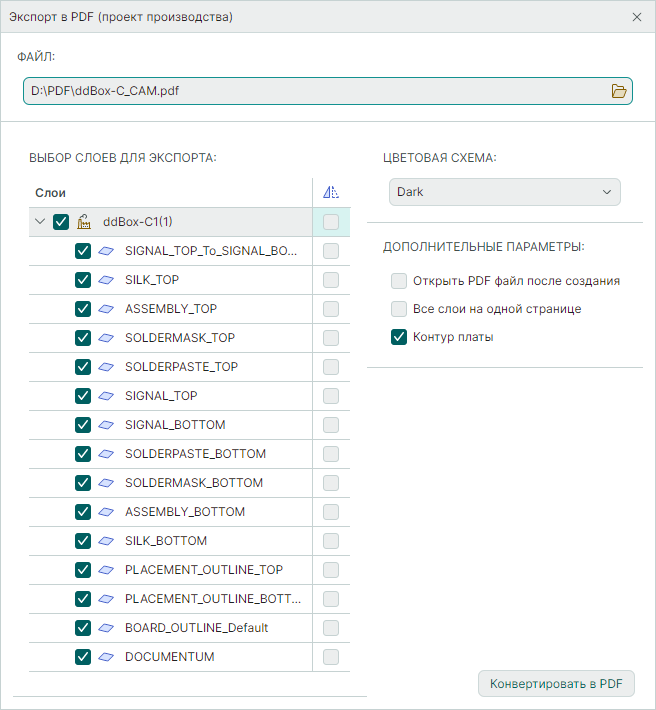656x710 pixels.
Task: Disable the 'Контур платы' checkbox
Action: click(x=399, y=337)
